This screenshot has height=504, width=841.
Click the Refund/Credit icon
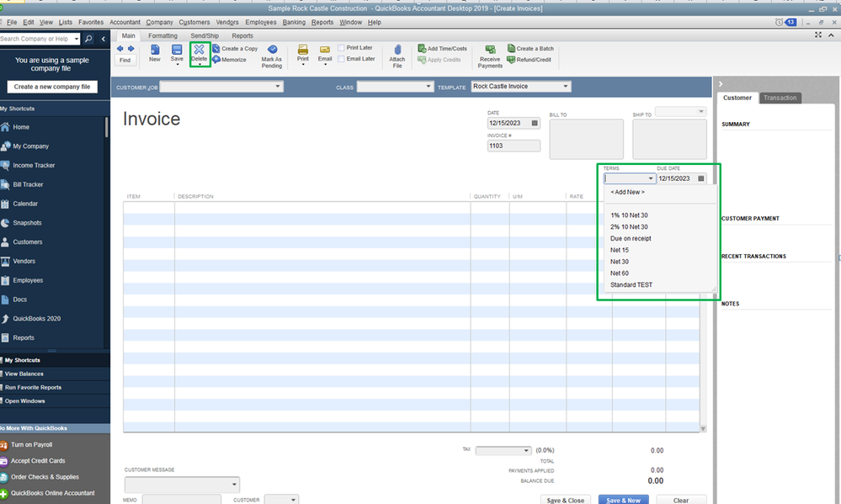pos(511,60)
